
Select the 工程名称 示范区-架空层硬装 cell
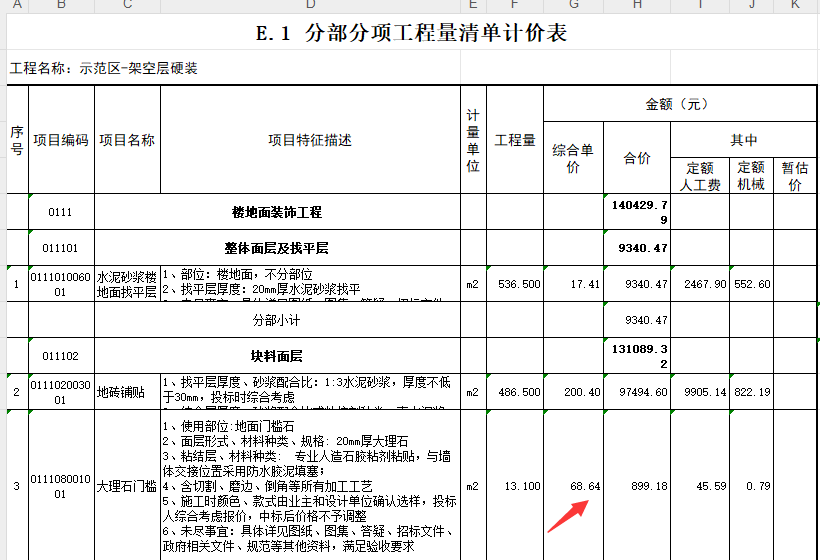tap(104, 68)
